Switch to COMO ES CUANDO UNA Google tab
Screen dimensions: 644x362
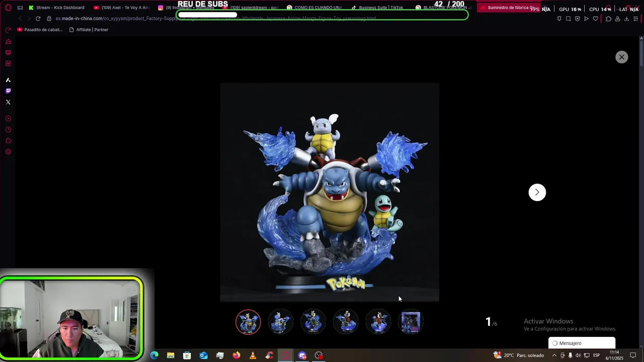(314, 8)
